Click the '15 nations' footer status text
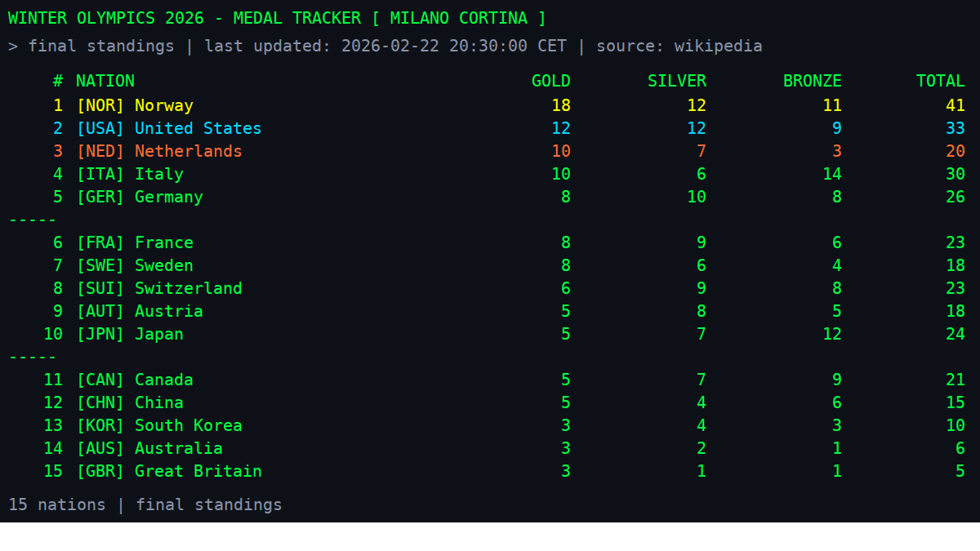 pyautogui.click(x=56, y=504)
